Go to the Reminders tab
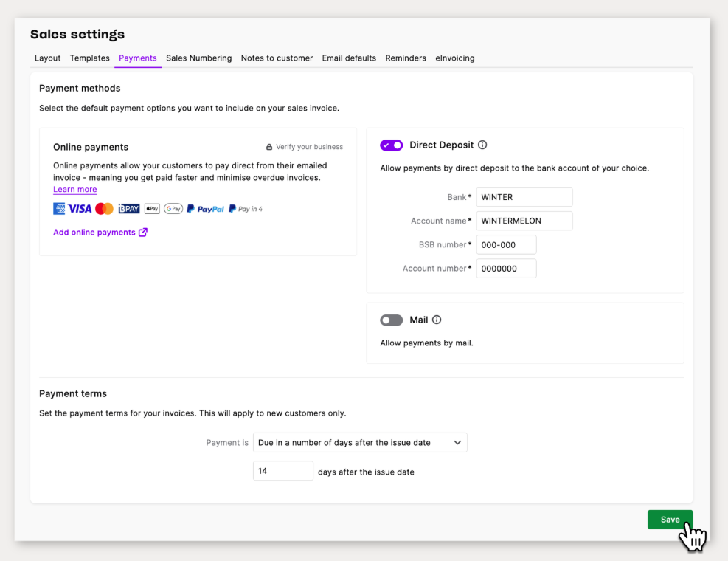 406,58
